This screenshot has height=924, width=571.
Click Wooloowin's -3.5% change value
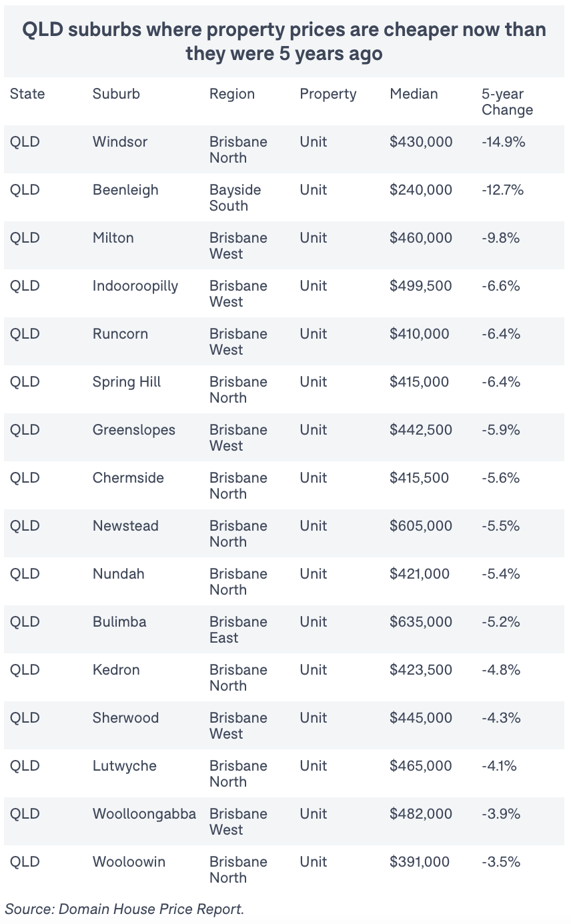pyautogui.click(x=501, y=862)
